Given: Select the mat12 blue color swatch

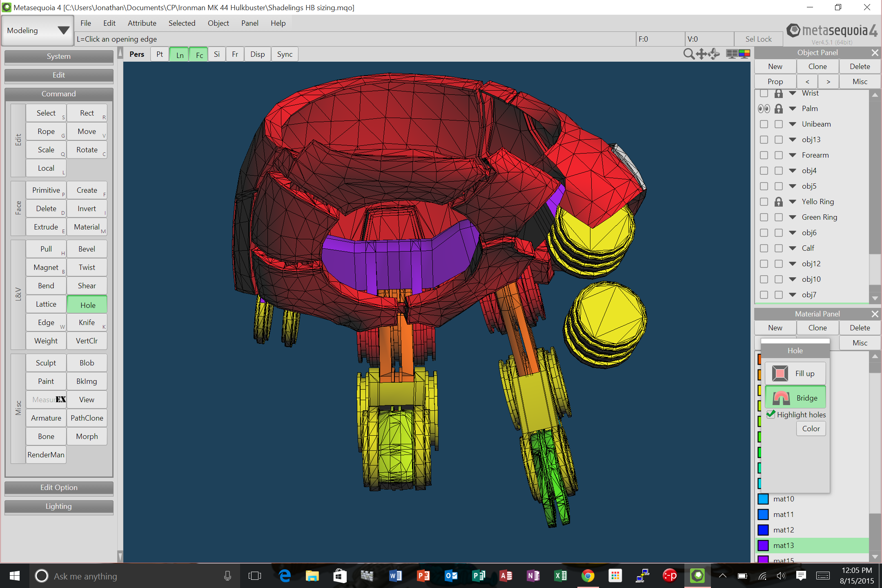Looking at the screenshot, I should (763, 530).
